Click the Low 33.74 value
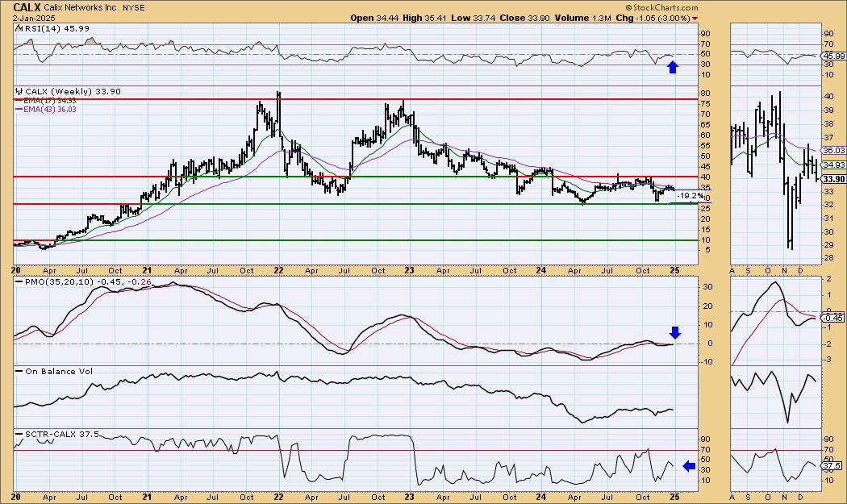847x504 pixels. click(474, 18)
